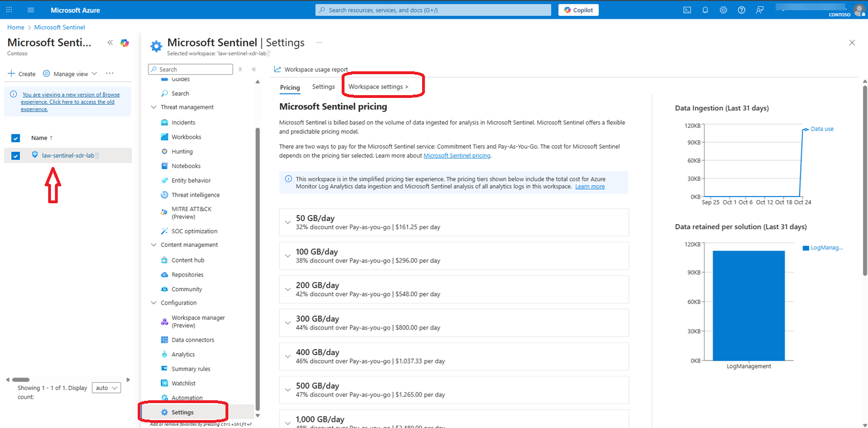Open the law-sentinel-xdr-lab workspace
This screenshot has height=428, width=868.
[69, 155]
